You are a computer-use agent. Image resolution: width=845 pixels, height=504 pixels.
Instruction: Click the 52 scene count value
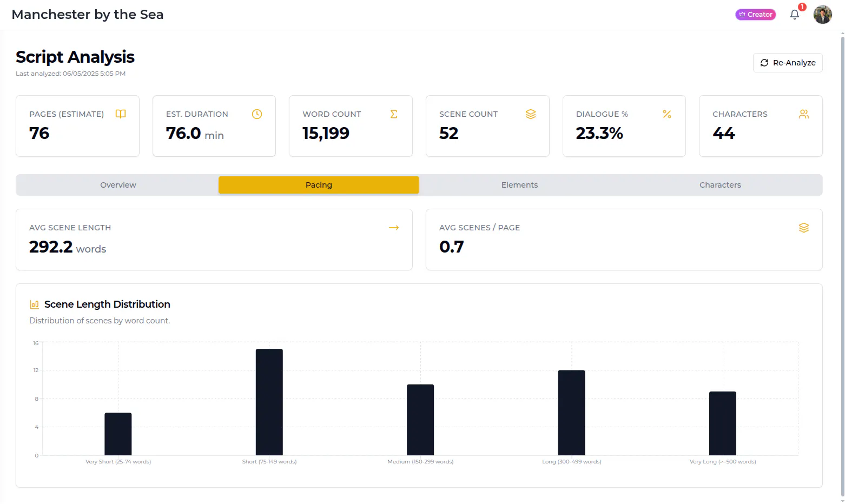448,133
